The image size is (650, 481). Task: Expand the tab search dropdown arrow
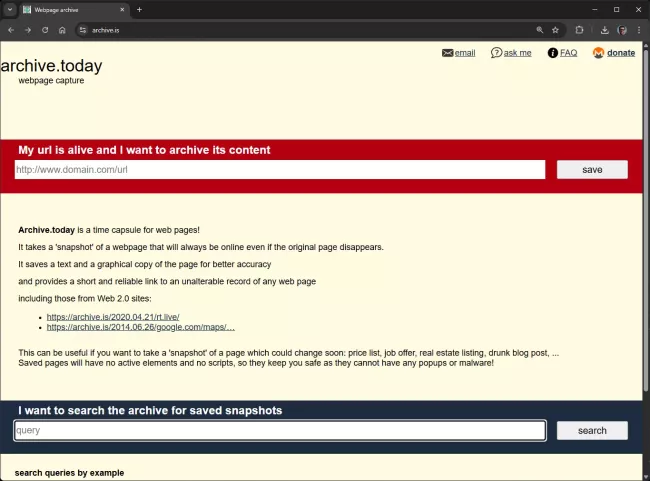9,9
